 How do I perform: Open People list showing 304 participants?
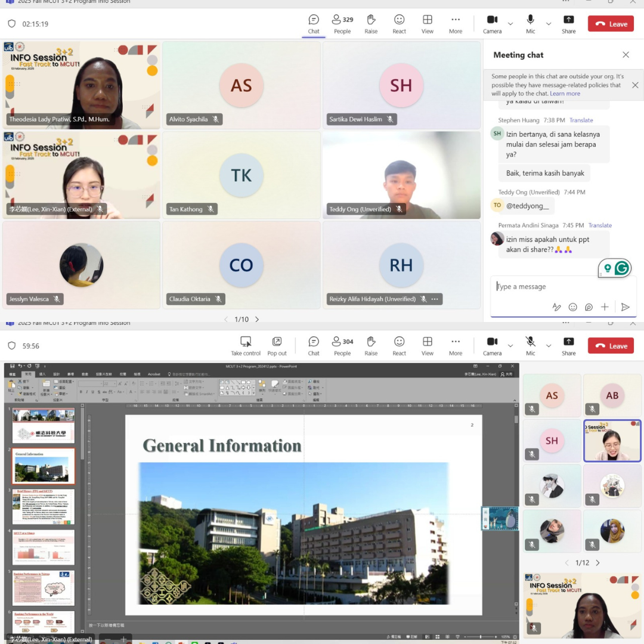click(x=342, y=346)
